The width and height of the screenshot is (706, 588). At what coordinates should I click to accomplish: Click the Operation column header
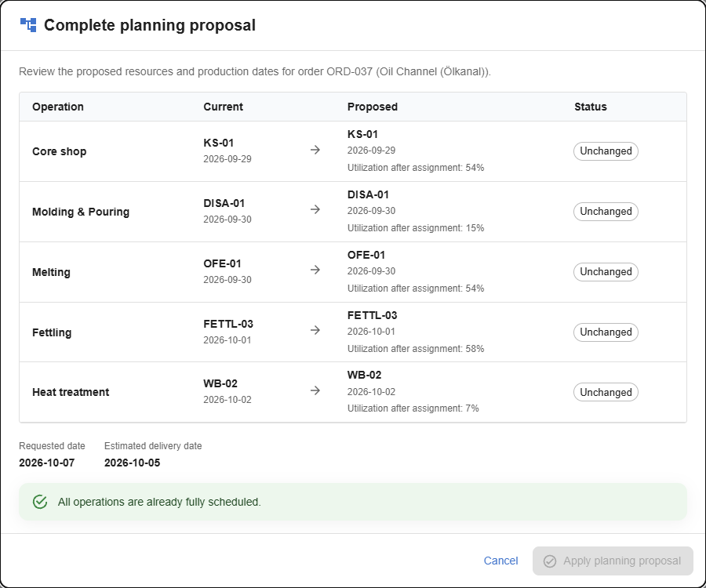coord(58,107)
